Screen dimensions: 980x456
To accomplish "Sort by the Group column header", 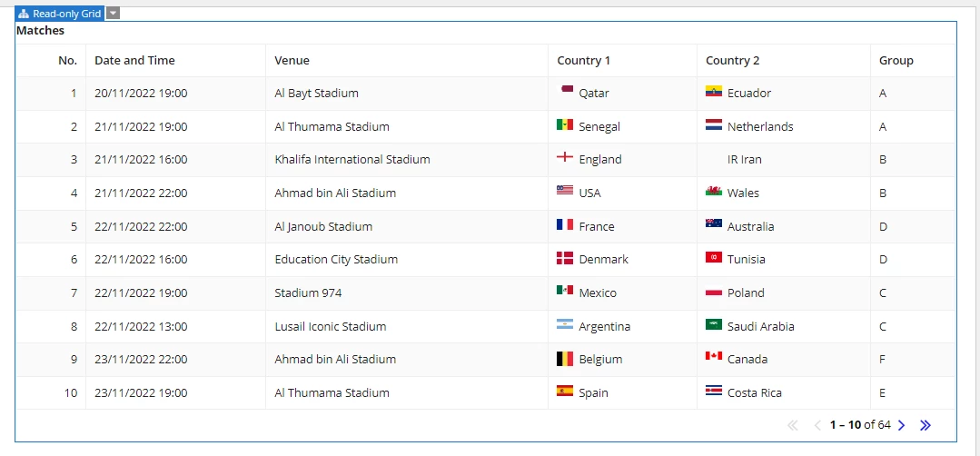I will click(x=896, y=61).
